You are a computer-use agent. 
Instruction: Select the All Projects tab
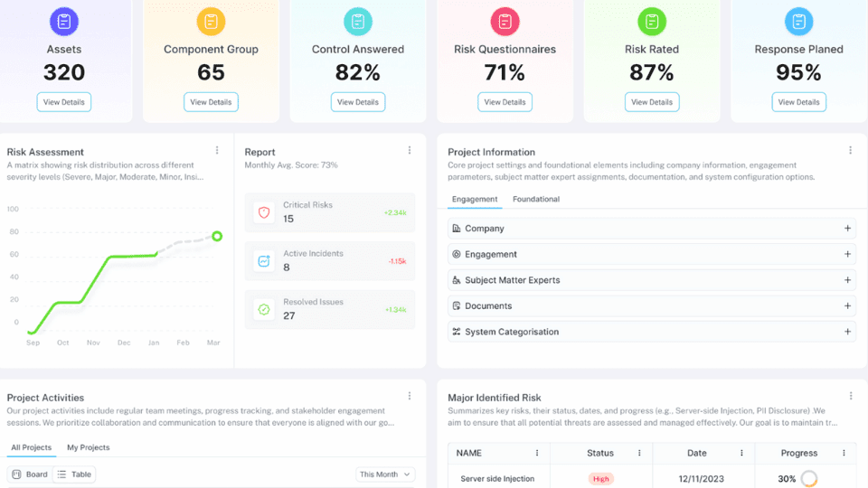coord(31,447)
